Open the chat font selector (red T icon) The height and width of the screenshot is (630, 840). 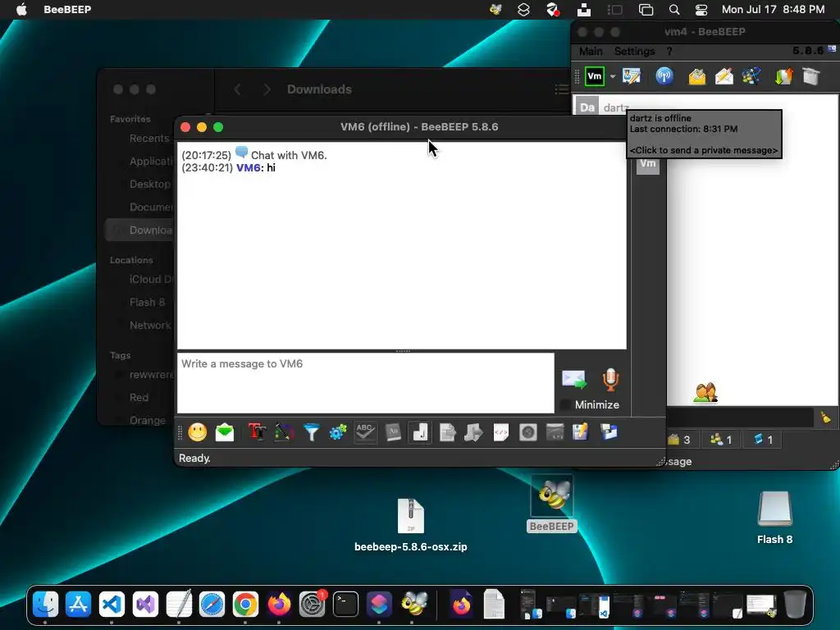(257, 432)
